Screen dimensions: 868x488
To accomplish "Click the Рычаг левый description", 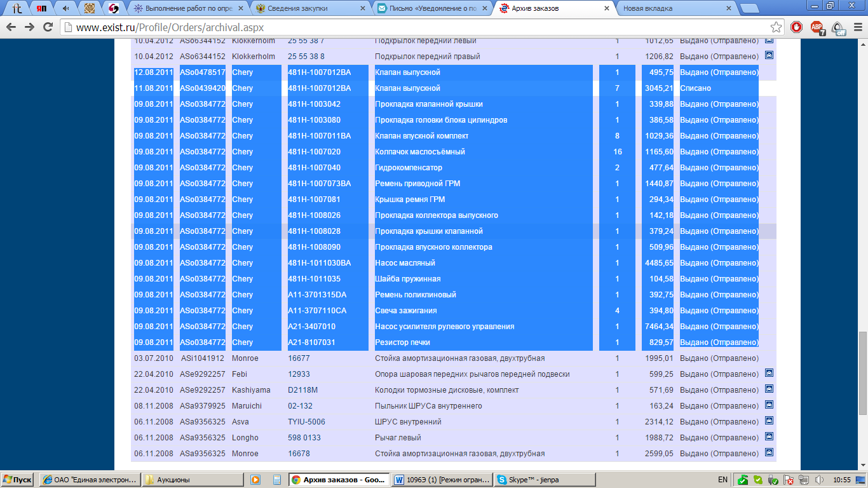I will (x=398, y=437).
